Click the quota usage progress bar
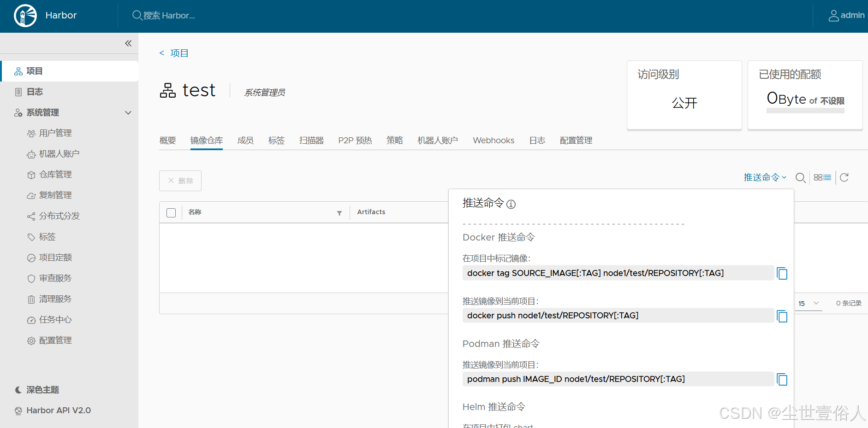 tap(805, 111)
